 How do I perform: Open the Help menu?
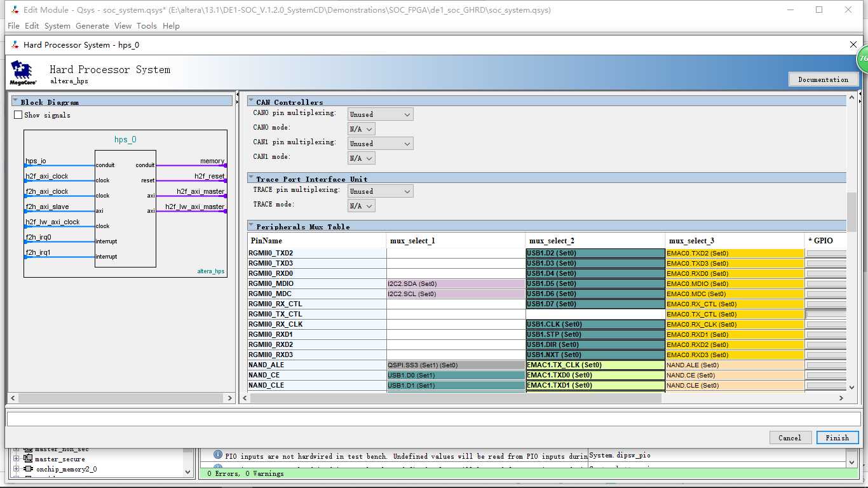[x=171, y=26]
